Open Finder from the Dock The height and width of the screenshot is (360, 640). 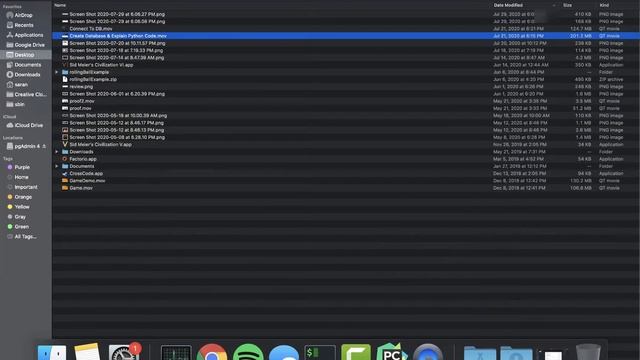point(52,352)
